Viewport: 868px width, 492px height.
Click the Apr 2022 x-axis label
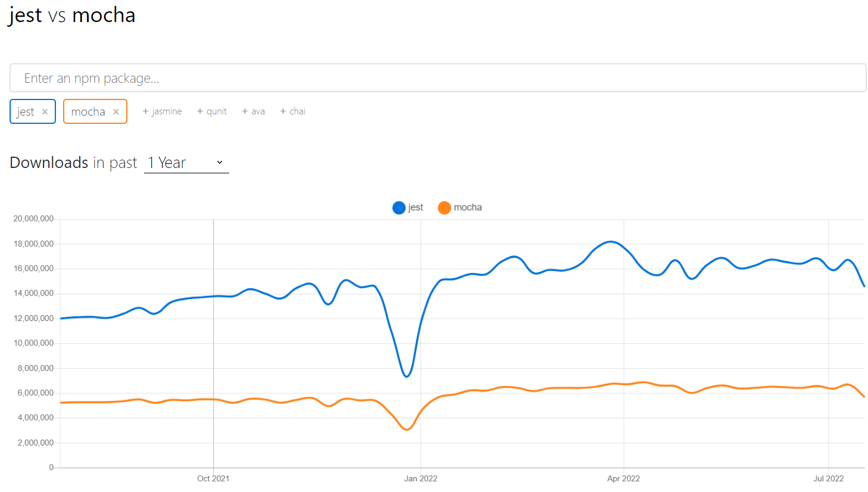[x=623, y=478]
